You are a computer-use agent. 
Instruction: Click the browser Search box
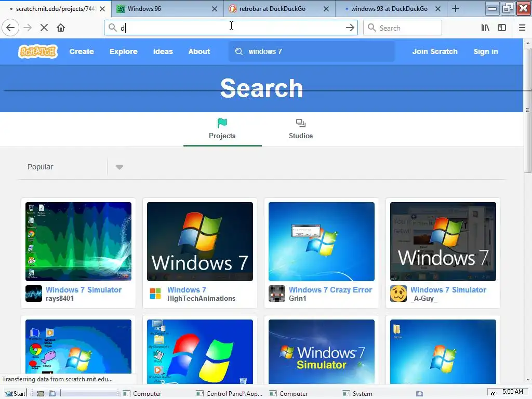[403, 28]
